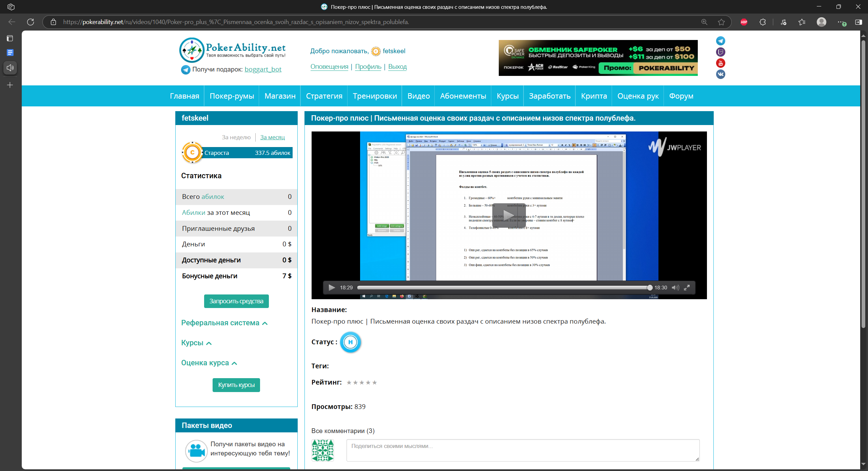Screen dimensions: 868x471
Task: Switch stats to За месяц
Action: (273, 137)
